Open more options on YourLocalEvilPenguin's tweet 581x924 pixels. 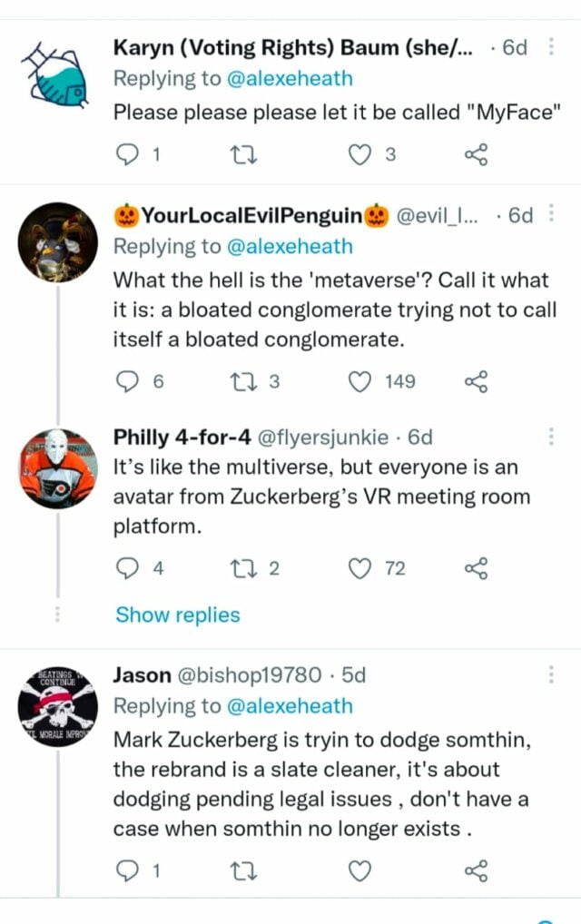point(551,215)
